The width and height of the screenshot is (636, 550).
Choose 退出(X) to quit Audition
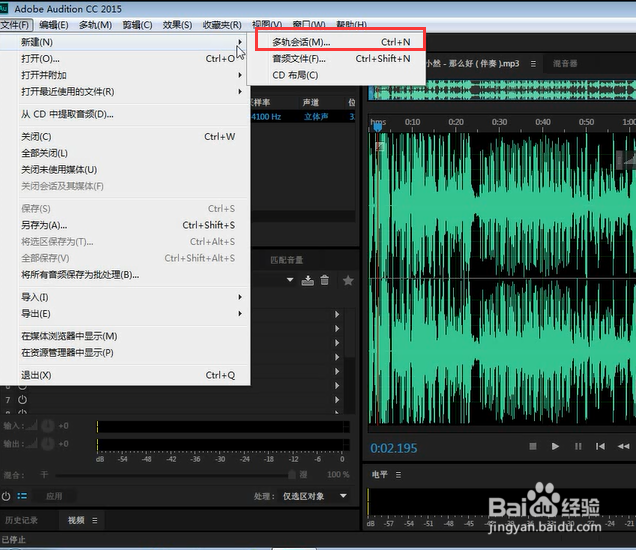(x=124, y=375)
